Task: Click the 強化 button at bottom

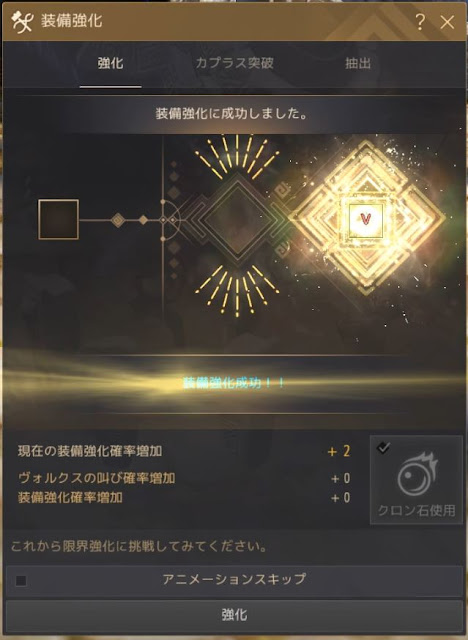Action: pos(234,616)
